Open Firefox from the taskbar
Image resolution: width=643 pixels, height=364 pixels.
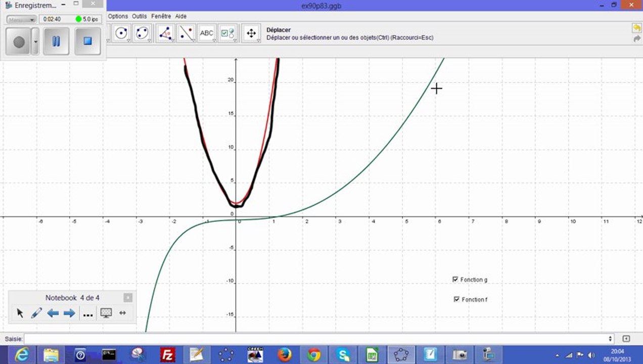[285, 355]
